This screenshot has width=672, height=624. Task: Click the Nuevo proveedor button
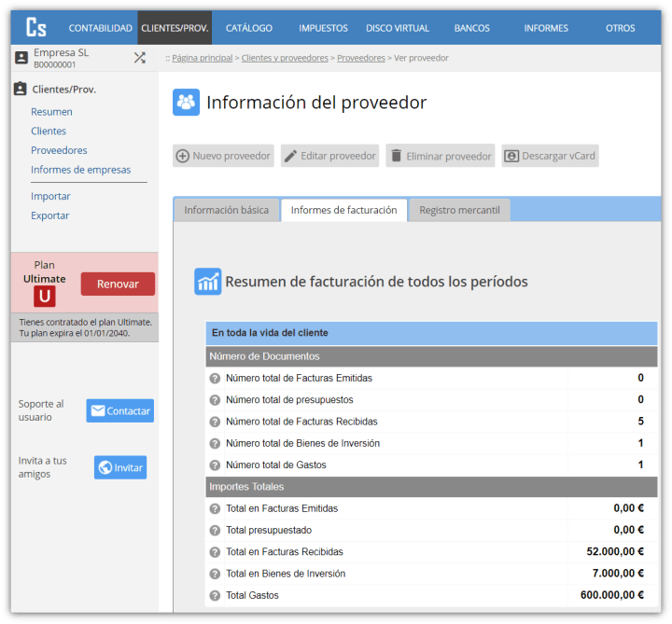click(x=223, y=156)
